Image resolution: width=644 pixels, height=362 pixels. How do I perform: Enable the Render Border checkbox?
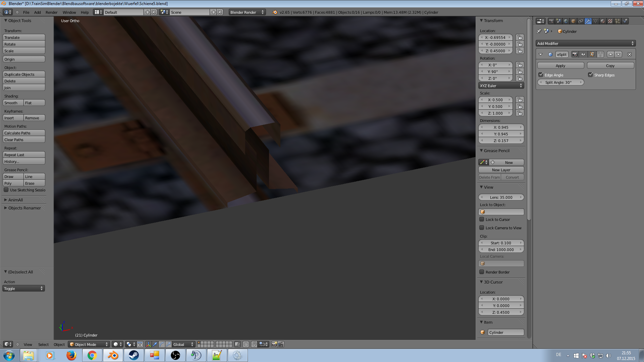point(482,272)
